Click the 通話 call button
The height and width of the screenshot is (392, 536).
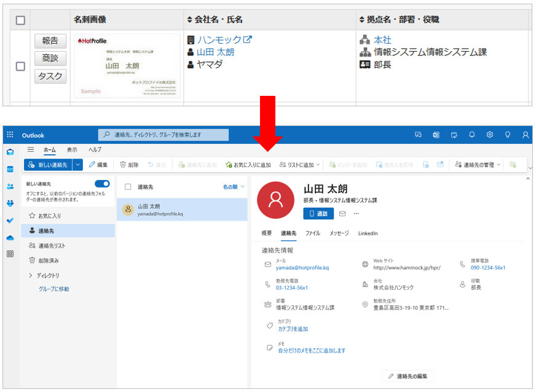(318, 214)
